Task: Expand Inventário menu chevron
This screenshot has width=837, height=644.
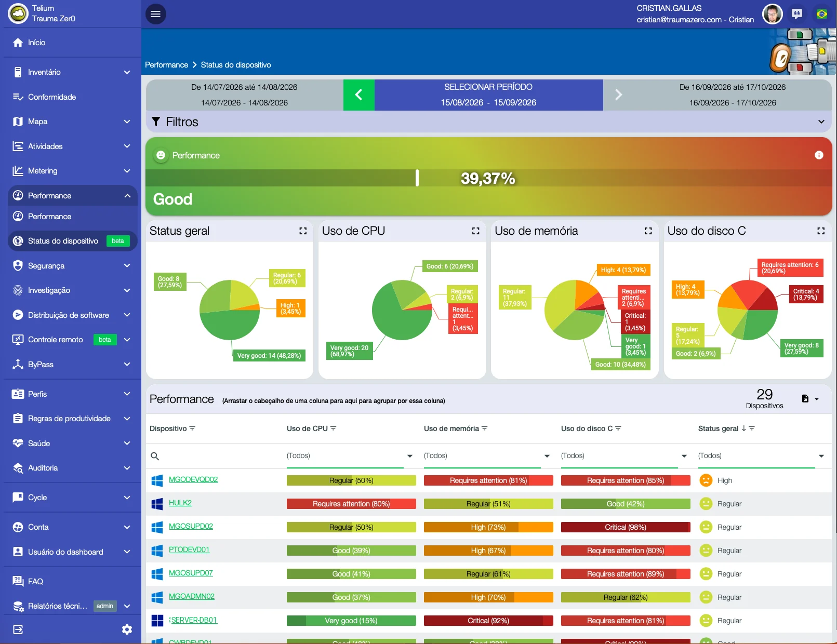Action: (127, 72)
